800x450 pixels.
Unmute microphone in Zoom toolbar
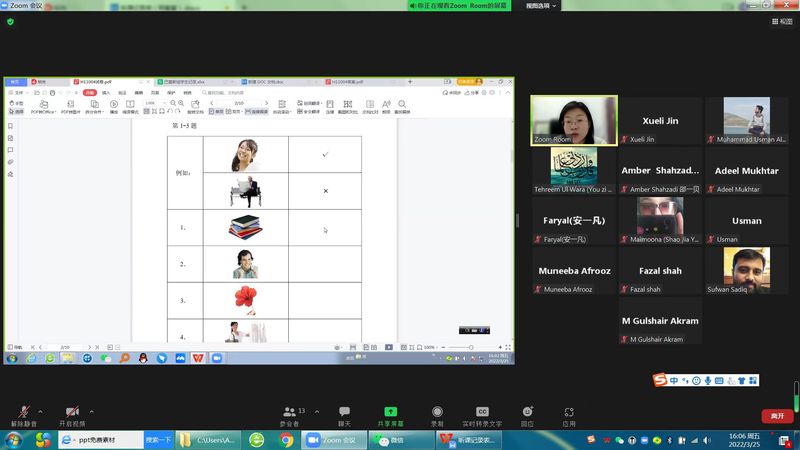click(23, 416)
